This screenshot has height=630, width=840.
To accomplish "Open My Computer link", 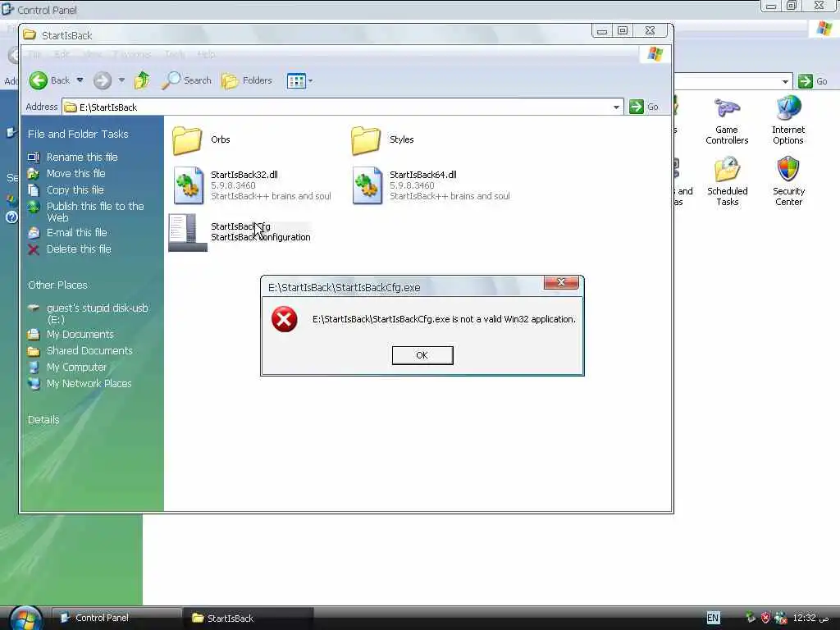I will pos(76,367).
